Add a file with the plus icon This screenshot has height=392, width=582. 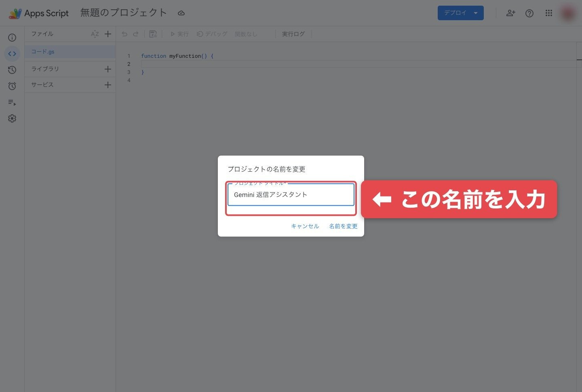108,34
